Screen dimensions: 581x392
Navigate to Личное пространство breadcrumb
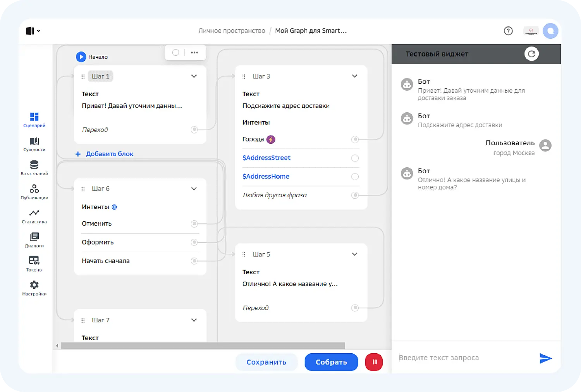pos(232,31)
